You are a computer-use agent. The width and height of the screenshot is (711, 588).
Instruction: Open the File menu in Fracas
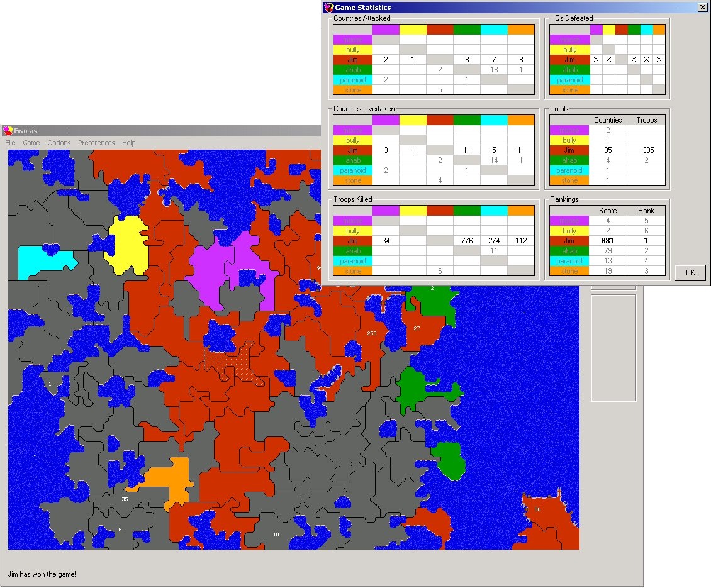(11, 143)
